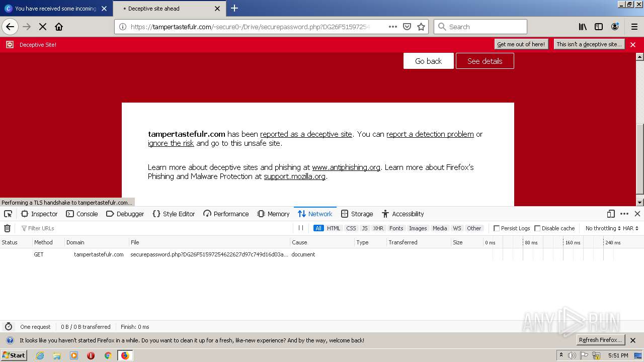This screenshot has width=644, height=362.
Task: Filter requests by WS
Action: 457,228
